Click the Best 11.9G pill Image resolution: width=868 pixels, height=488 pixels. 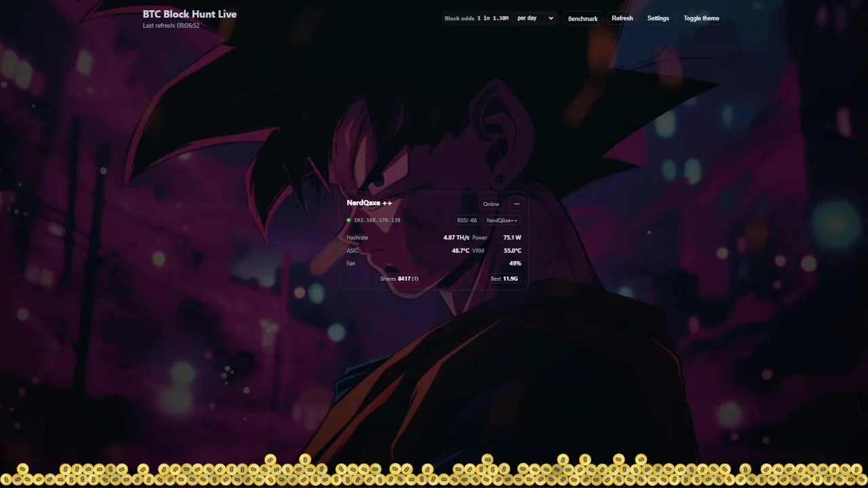[x=505, y=279]
